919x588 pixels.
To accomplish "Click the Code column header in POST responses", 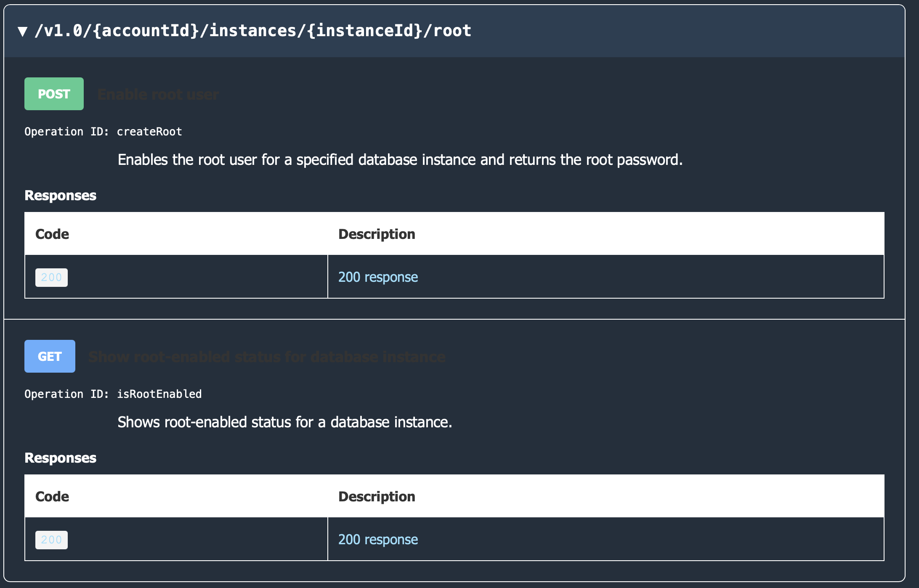I will (x=52, y=234).
